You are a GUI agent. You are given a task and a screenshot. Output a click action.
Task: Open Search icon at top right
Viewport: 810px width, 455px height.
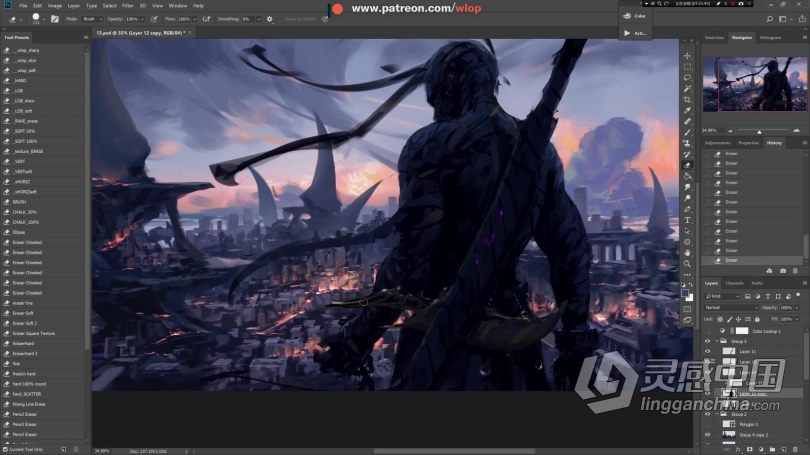click(770, 19)
